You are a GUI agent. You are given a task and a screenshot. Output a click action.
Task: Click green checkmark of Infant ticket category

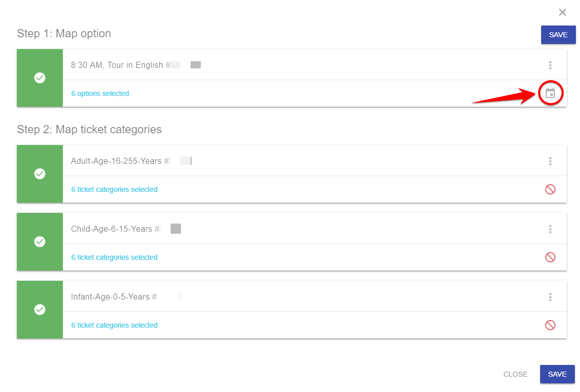click(x=40, y=310)
